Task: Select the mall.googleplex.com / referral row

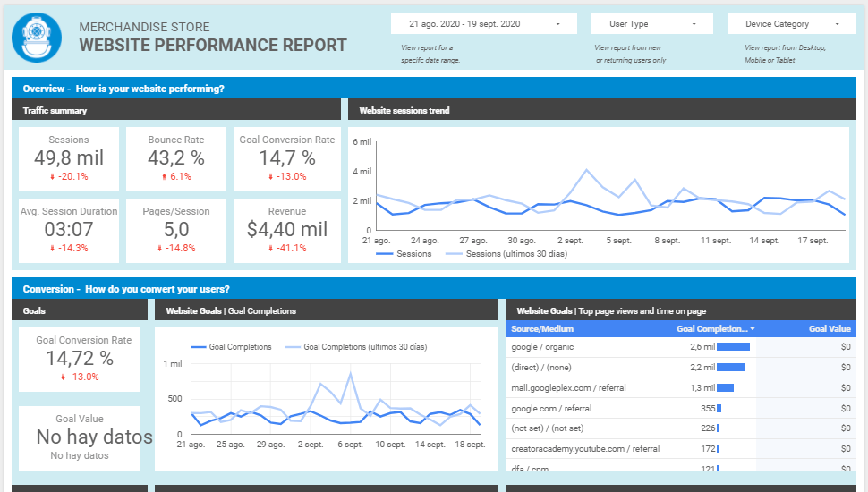Action: click(x=680, y=388)
